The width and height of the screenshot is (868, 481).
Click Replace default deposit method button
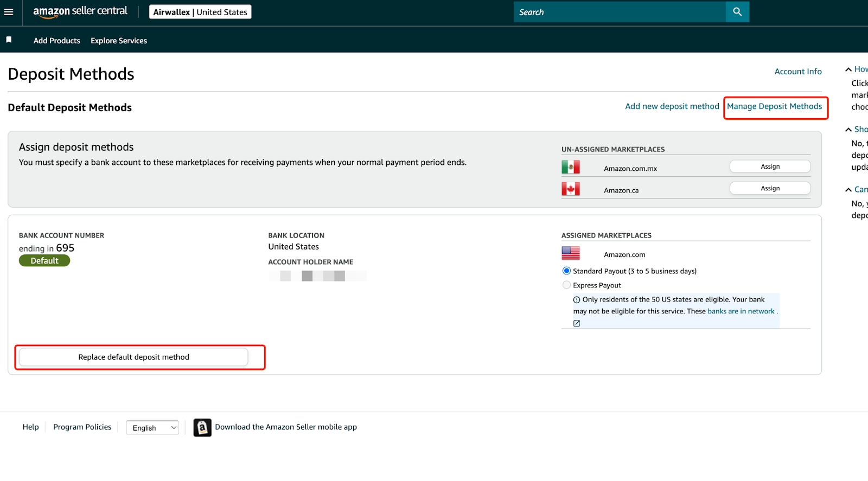[133, 357]
